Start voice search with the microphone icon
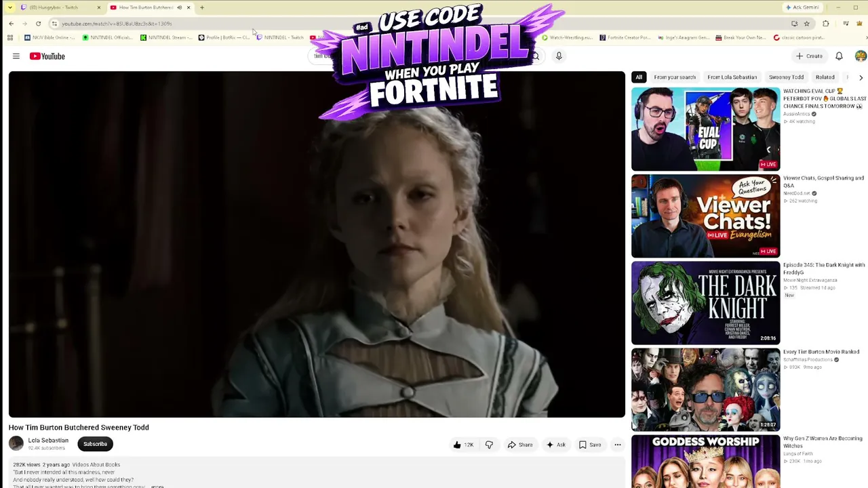Image resolution: width=868 pixels, height=488 pixels. coord(559,56)
